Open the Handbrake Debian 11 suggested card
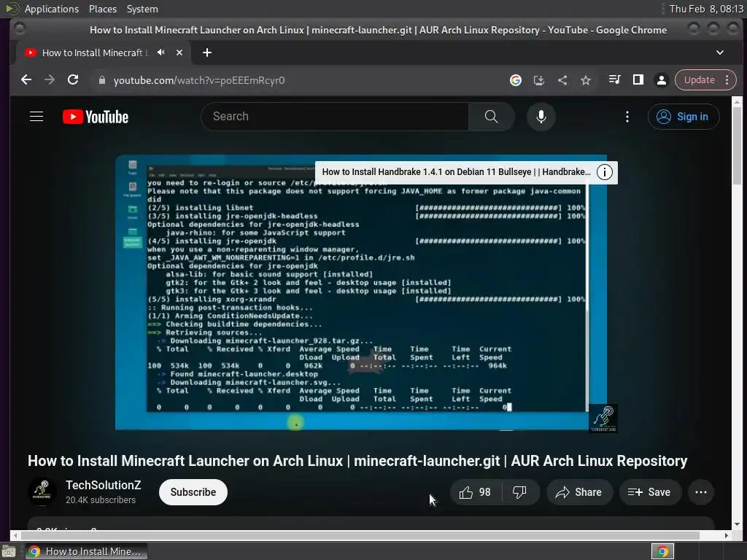The image size is (747, 560). (x=457, y=172)
